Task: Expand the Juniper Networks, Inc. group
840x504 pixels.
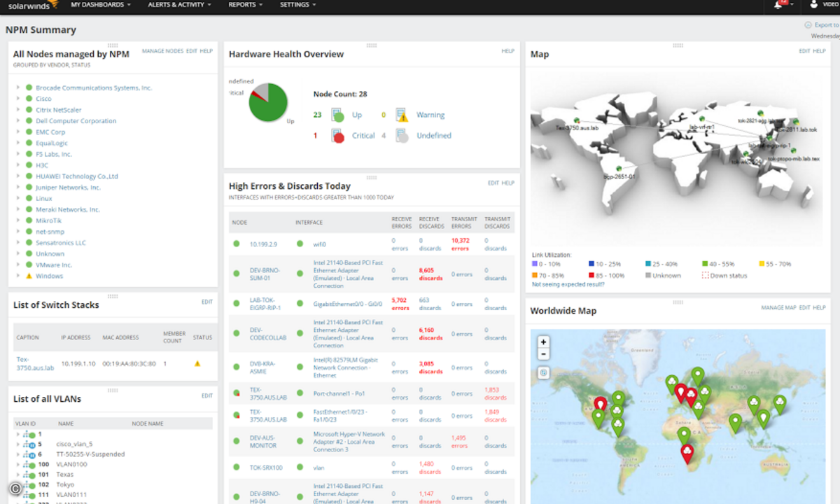Action: tap(17, 188)
